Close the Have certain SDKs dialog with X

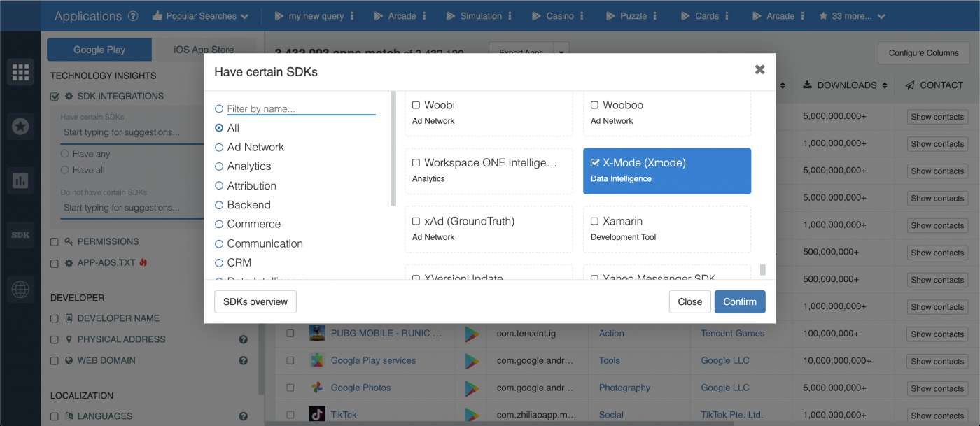click(x=759, y=69)
